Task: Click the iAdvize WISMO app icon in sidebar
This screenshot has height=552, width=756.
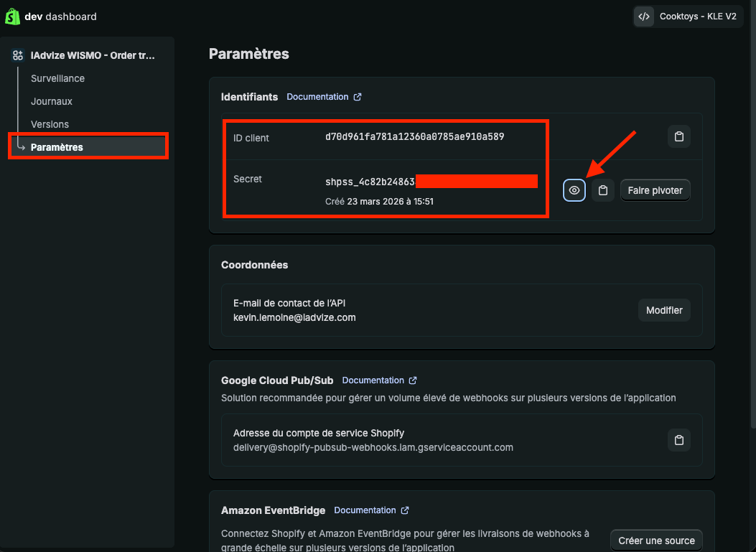Action: pyautogui.click(x=18, y=55)
